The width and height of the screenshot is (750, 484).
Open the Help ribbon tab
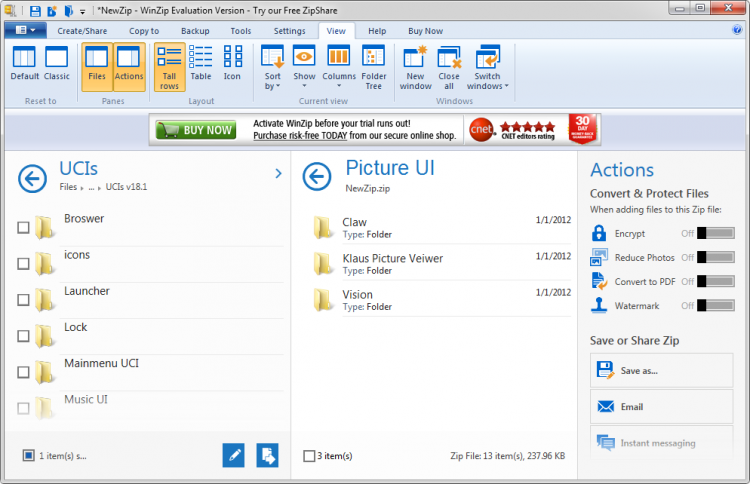pos(377,31)
